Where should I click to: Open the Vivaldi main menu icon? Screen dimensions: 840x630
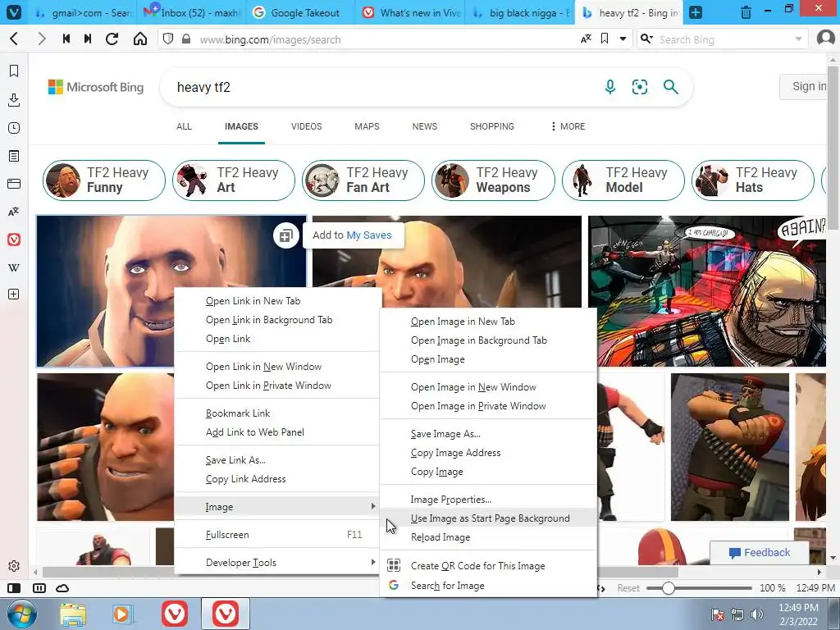[x=13, y=11]
